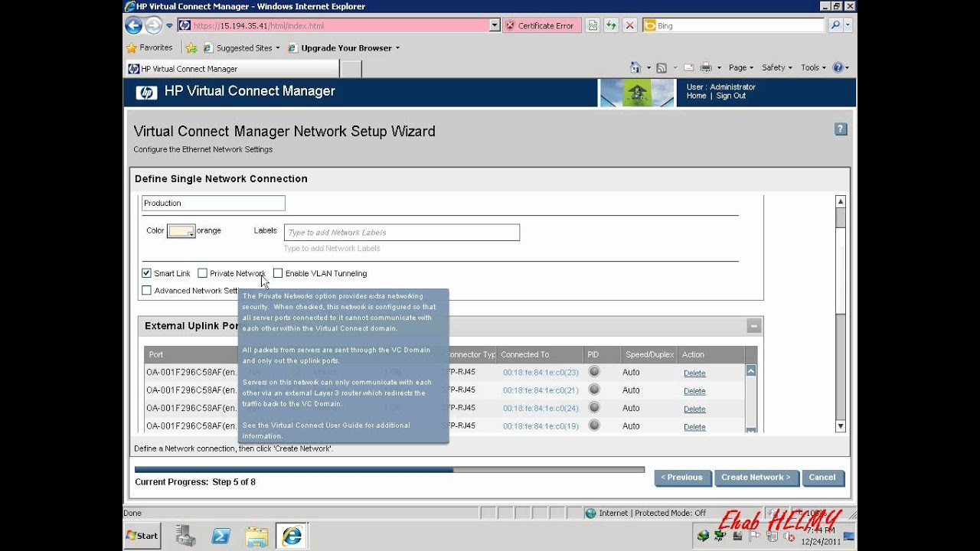Toggle PID indicator for port c0(24)
The image size is (980, 551).
(x=594, y=407)
